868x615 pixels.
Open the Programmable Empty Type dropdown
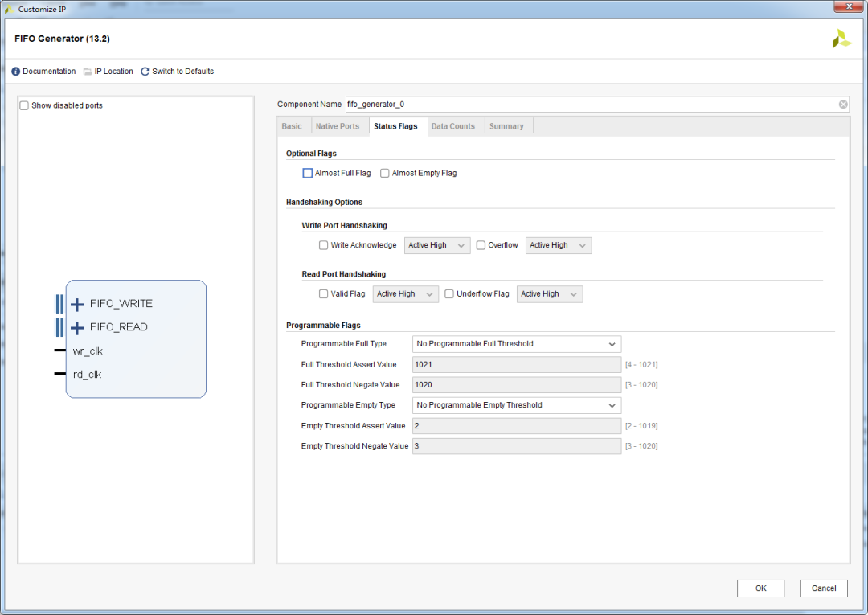pos(516,405)
